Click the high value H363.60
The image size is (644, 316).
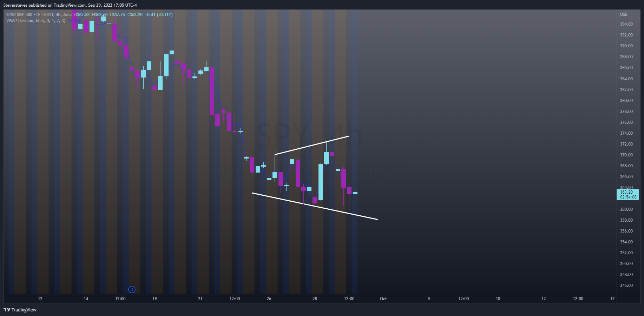pyautogui.click(x=100, y=15)
